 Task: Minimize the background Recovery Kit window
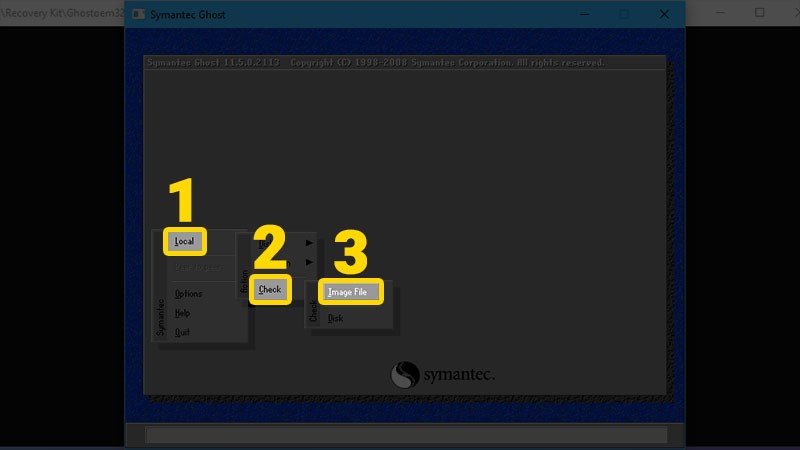point(720,12)
